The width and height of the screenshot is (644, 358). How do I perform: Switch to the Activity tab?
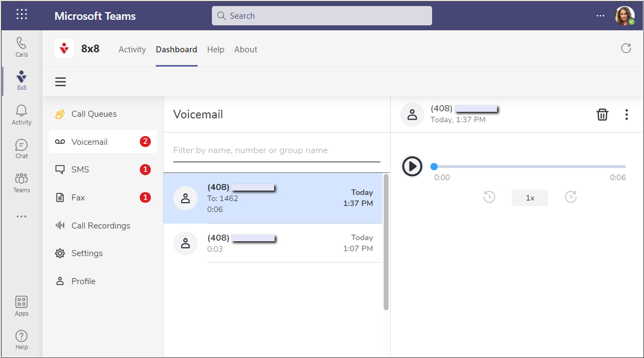(x=132, y=50)
